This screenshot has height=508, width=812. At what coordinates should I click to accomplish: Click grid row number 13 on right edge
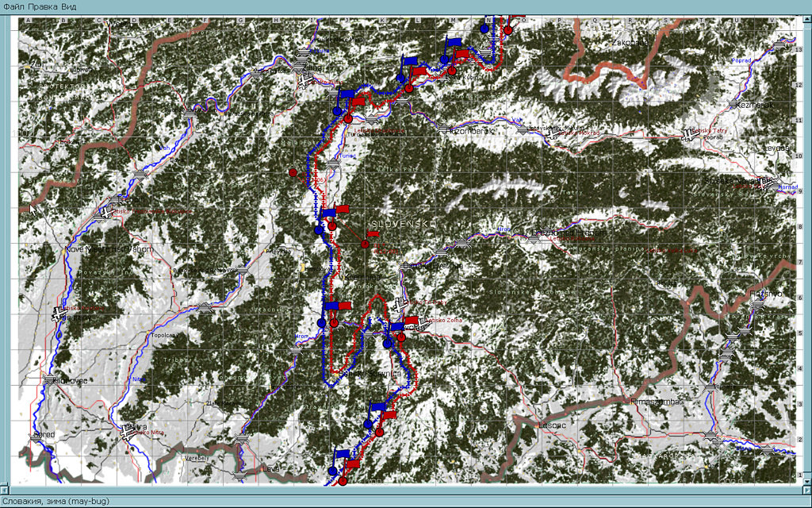[799, 50]
